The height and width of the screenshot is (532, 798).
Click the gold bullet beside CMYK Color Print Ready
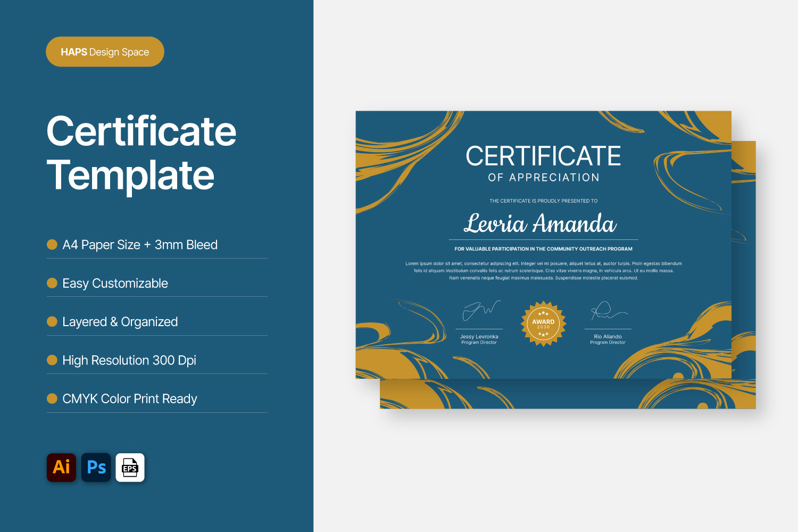(x=52, y=398)
